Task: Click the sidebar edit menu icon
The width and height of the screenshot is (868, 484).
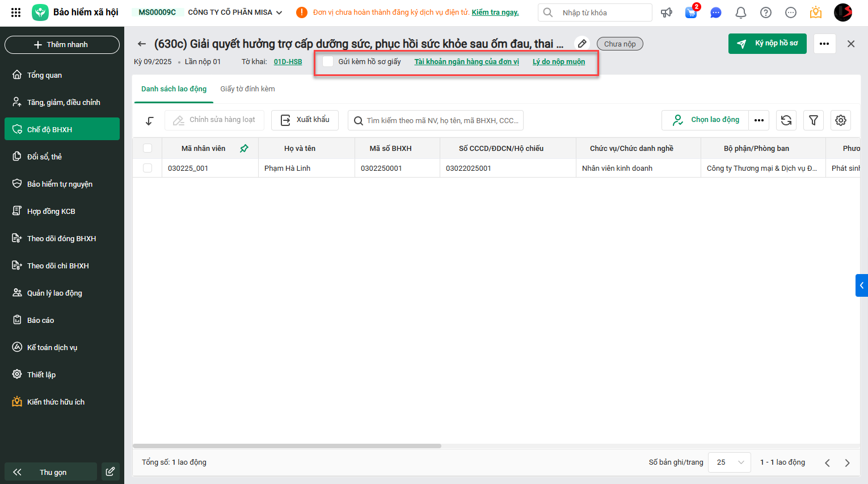Action: click(111, 472)
